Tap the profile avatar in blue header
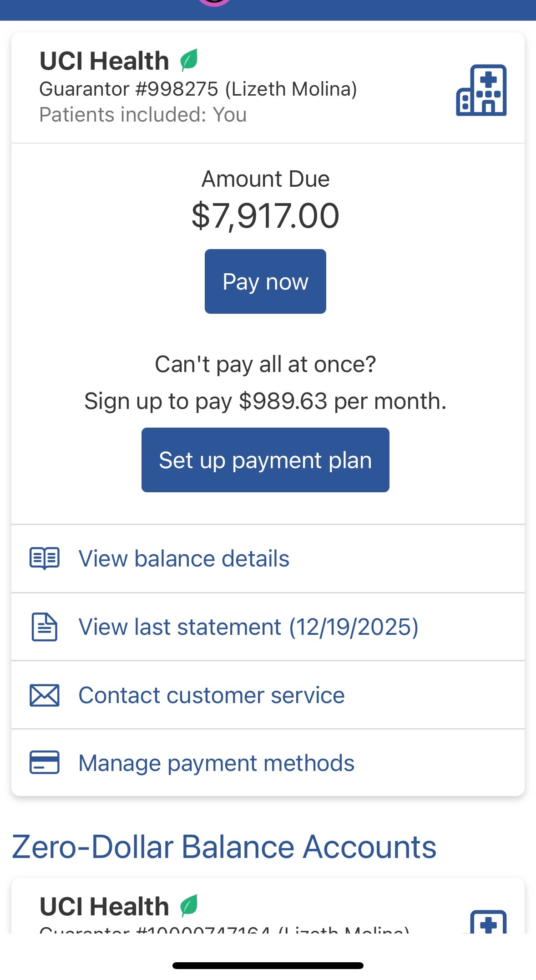536x980 pixels. [x=214, y=2]
